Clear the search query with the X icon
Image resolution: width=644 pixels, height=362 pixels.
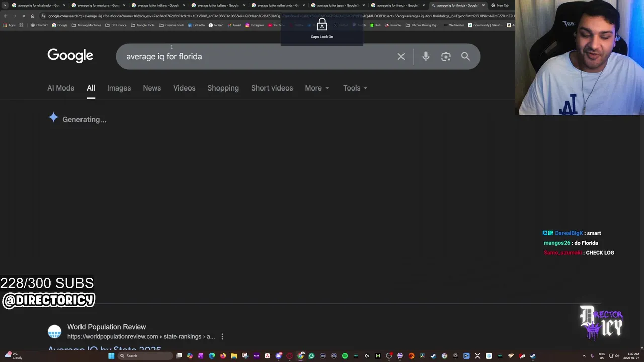[x=401, y=57]
